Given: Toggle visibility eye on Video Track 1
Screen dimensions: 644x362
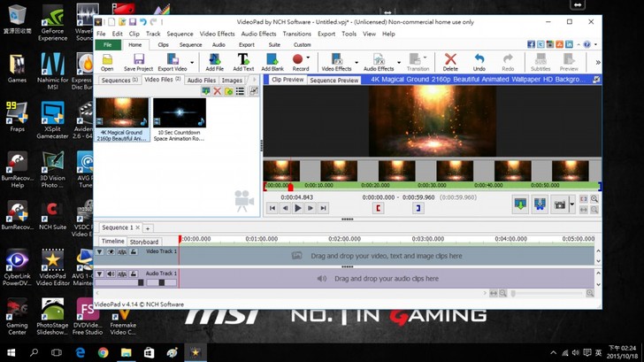Looking at the screenshot, I should pos(111,251).
